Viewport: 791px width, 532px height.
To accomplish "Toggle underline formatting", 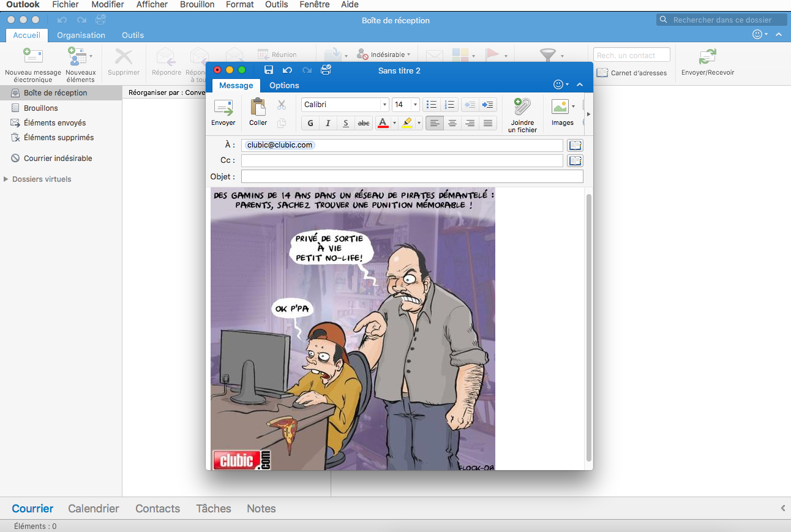I will click(345, 123).
